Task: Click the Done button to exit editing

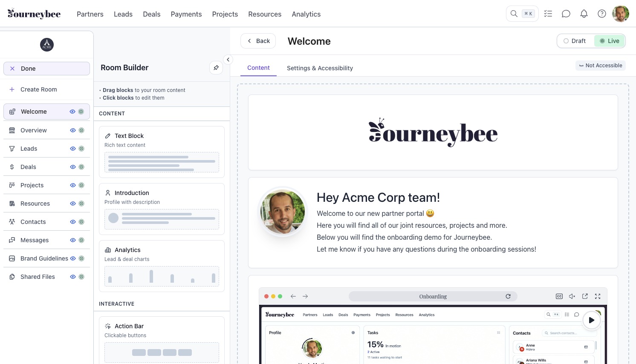Action: (x=47, y=69)
